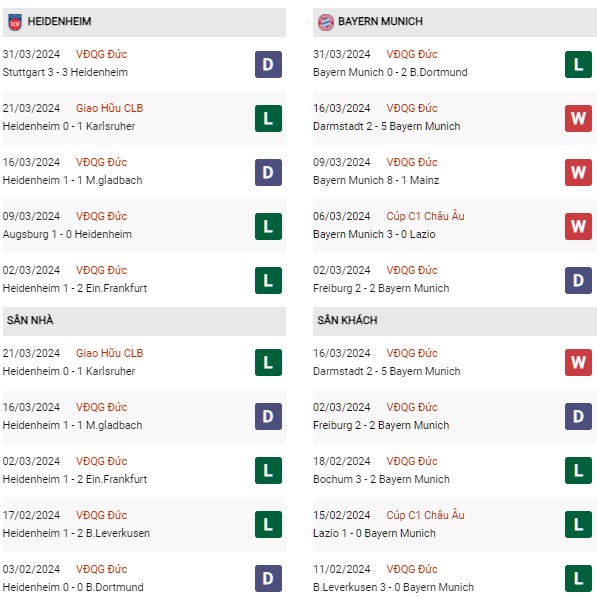
Task: Click the L badge for Bochum 3-2 Bayern
Action: point(578,471)
